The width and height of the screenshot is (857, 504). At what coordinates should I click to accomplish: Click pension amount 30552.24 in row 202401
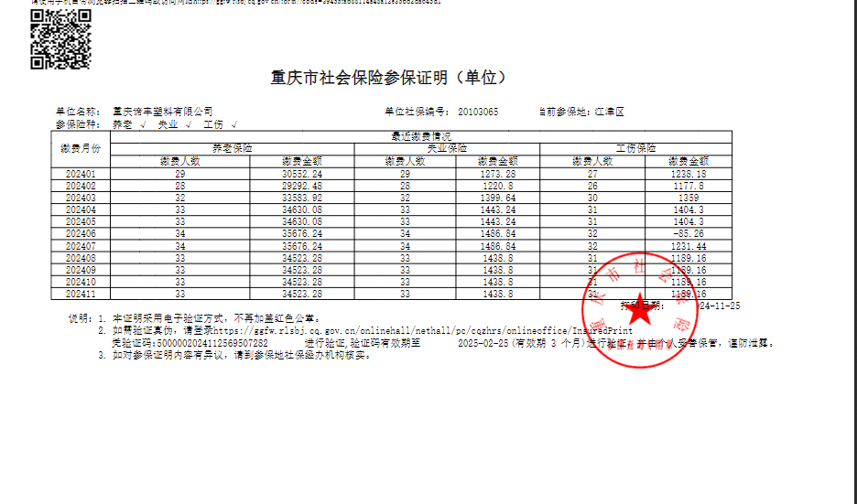[302, 174]
